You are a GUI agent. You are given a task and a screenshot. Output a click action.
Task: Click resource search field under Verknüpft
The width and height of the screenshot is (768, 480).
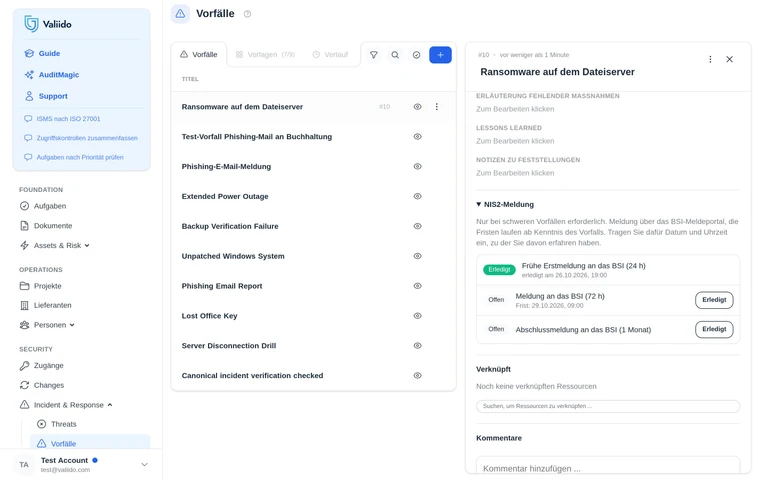(x=608, y=406)
